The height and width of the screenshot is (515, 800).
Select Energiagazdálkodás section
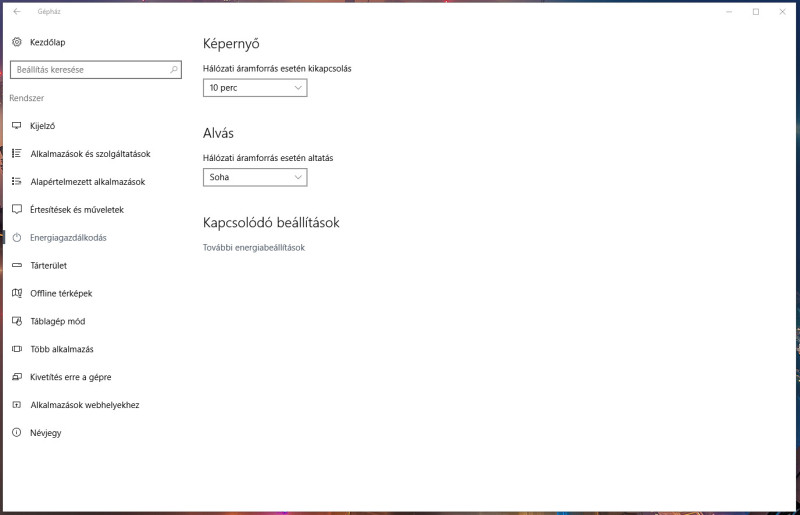pos(68,238)
